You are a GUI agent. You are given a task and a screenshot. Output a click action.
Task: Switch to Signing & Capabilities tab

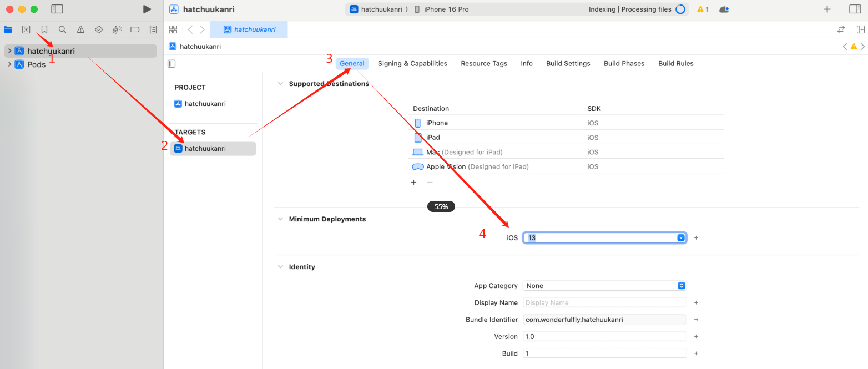(x=412, y=64)
